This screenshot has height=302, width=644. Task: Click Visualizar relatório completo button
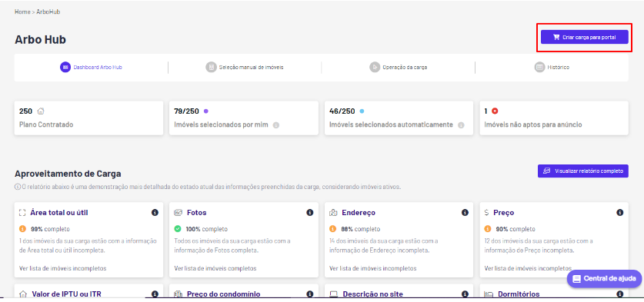[x=582, y=171]
